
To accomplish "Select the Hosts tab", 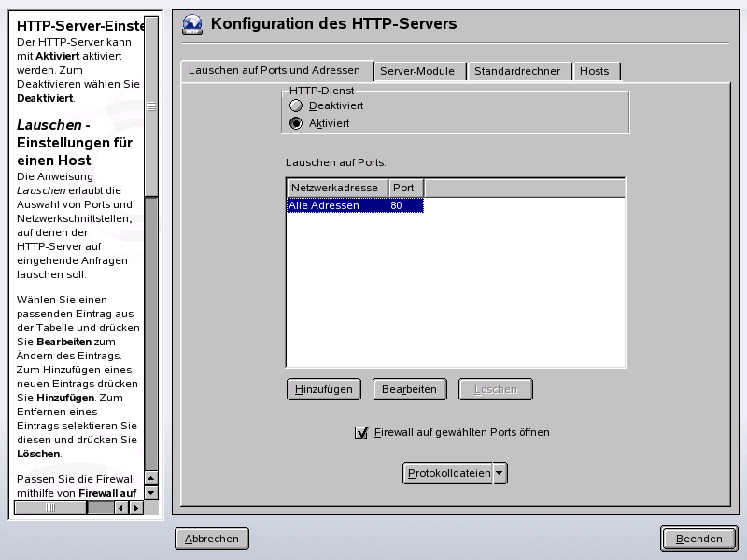I will pos(595,70).
